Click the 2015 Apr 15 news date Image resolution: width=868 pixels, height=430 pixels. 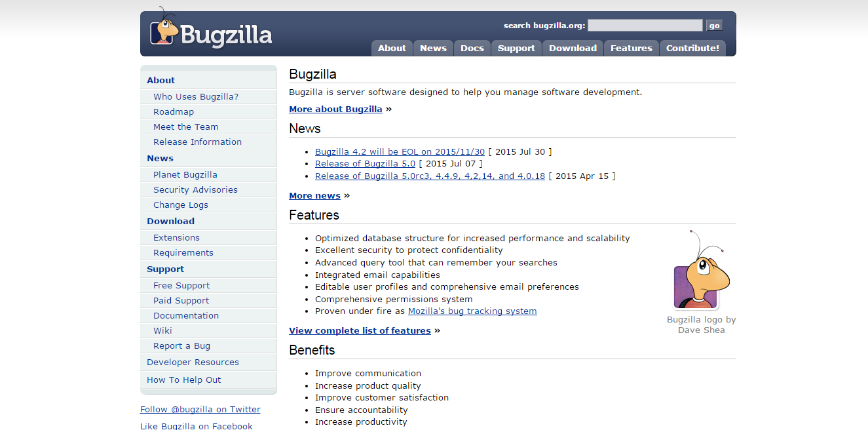click(x=582, y=176)
